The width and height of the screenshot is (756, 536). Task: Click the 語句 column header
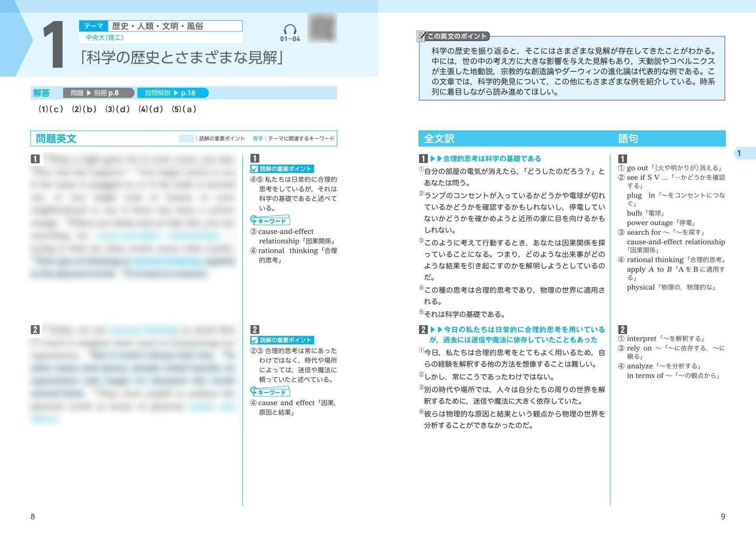pyautogui.click(x=628, y=139)
